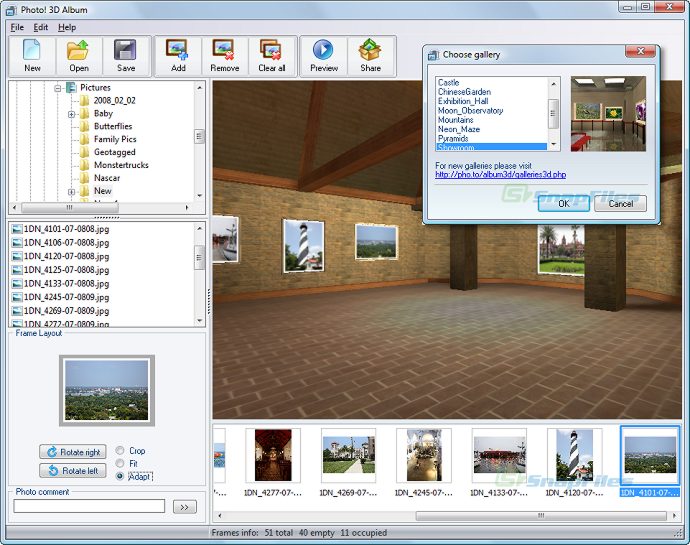Click the file list vertical scrollbar thumb
This screenshot has height=545, width=690.
click(x=200, y=257)
